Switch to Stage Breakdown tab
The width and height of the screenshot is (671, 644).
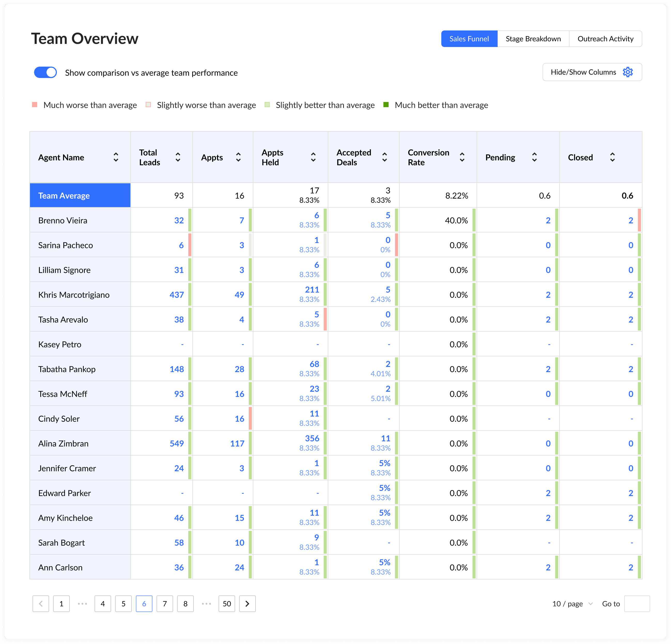tap(533, 39)
